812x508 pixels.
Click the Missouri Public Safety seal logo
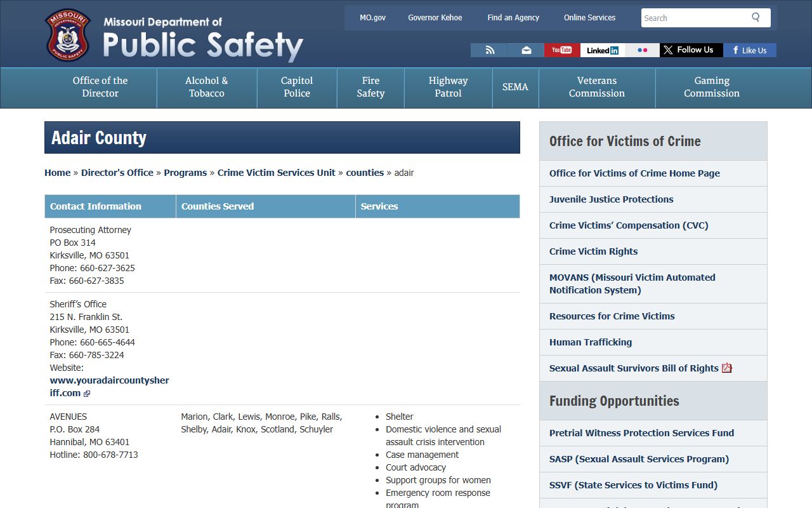tap(68, 34)
